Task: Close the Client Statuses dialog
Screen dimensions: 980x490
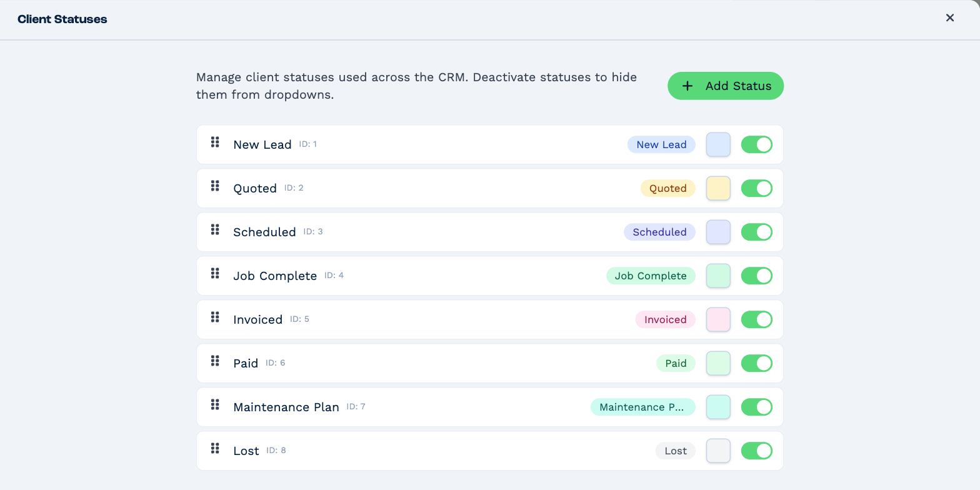Action: click(950, 18)
